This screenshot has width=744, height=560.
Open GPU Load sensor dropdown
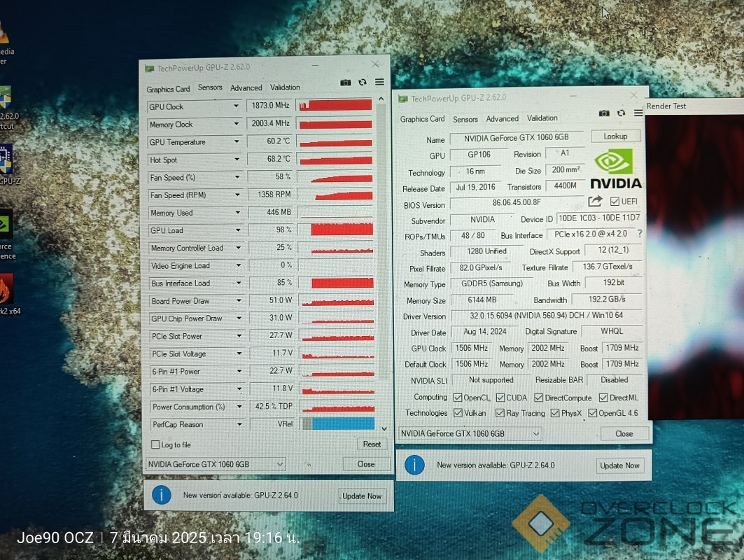[238, 230]
